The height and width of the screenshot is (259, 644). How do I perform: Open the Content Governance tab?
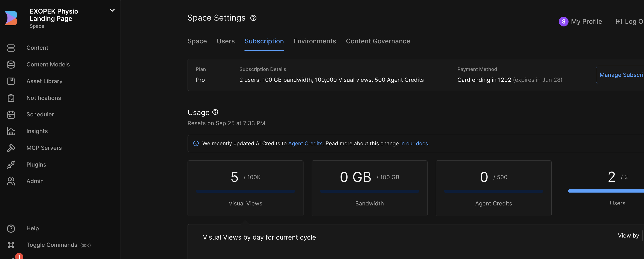(378, 41)
